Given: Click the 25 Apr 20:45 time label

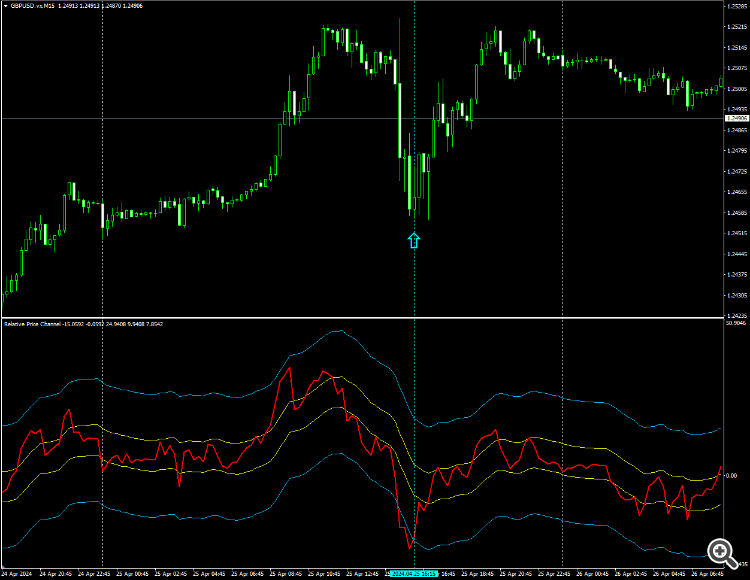Looking at the screenshot, I should (x=516, y=574).
